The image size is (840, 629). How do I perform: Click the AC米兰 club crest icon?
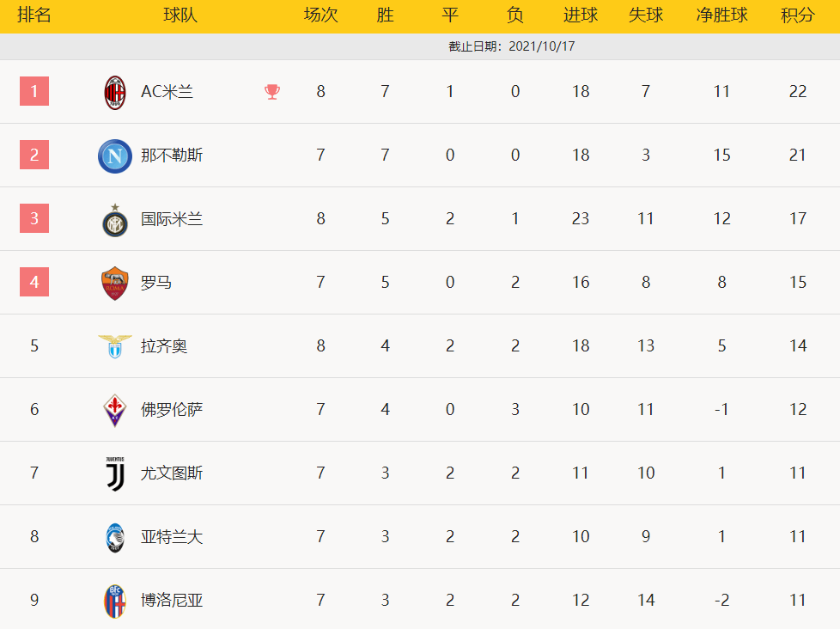click(x=114, y=92)
